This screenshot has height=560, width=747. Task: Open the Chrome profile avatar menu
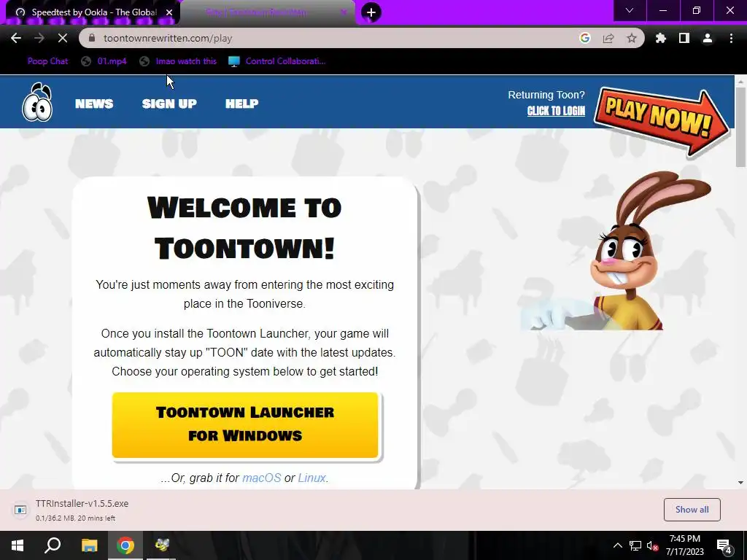click(708, 38)
